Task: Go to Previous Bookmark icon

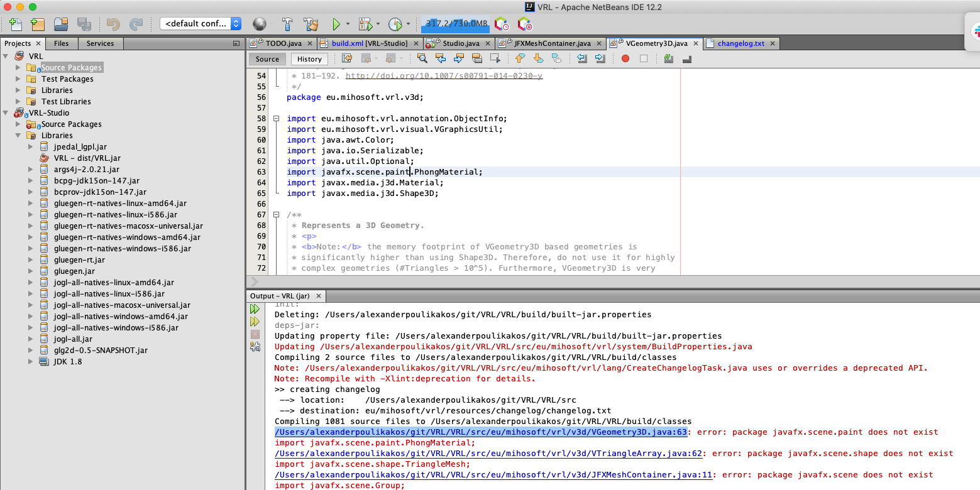Action: pos(520,58)
